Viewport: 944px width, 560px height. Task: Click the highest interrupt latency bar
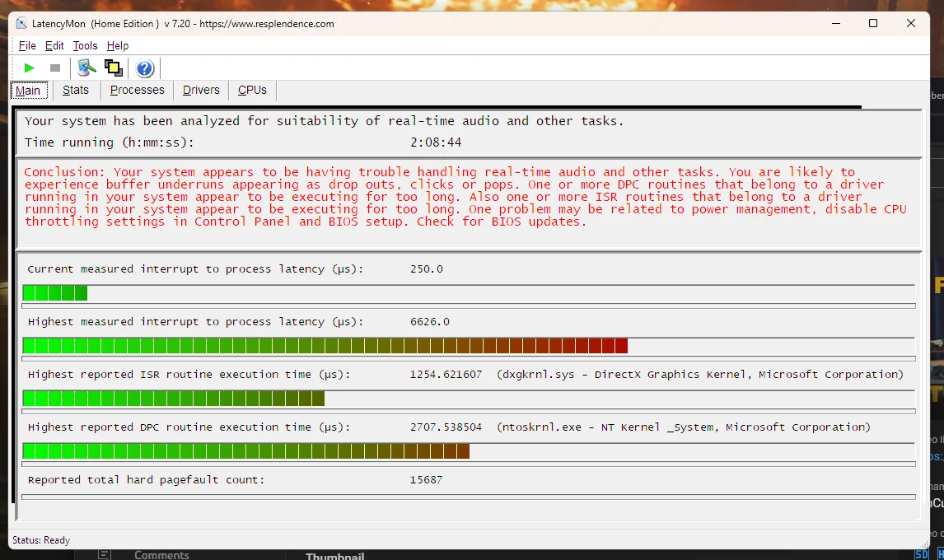tap(469, 346)
